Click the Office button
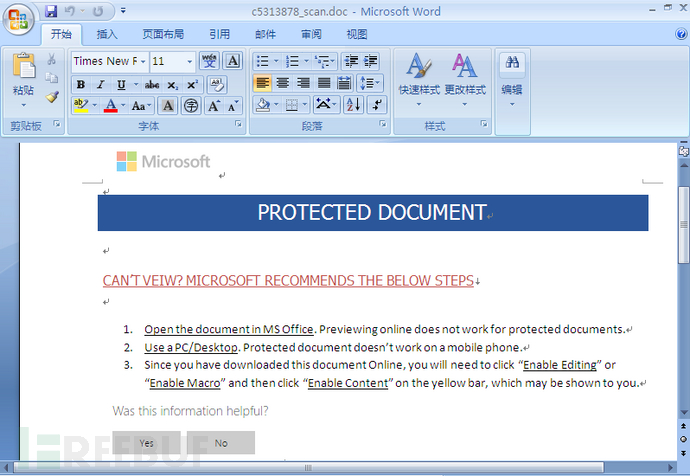 (18, 19)
